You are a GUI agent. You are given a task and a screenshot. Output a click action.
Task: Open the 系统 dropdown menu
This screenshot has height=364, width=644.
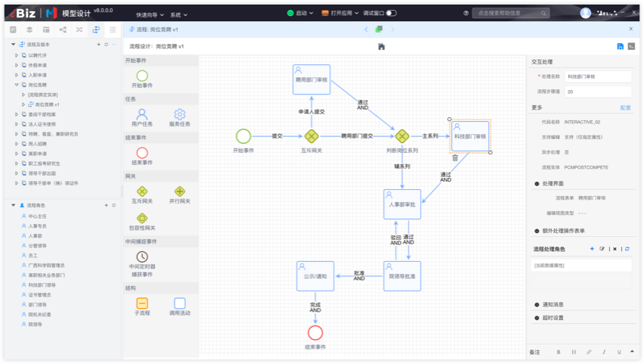coord(179,15)
